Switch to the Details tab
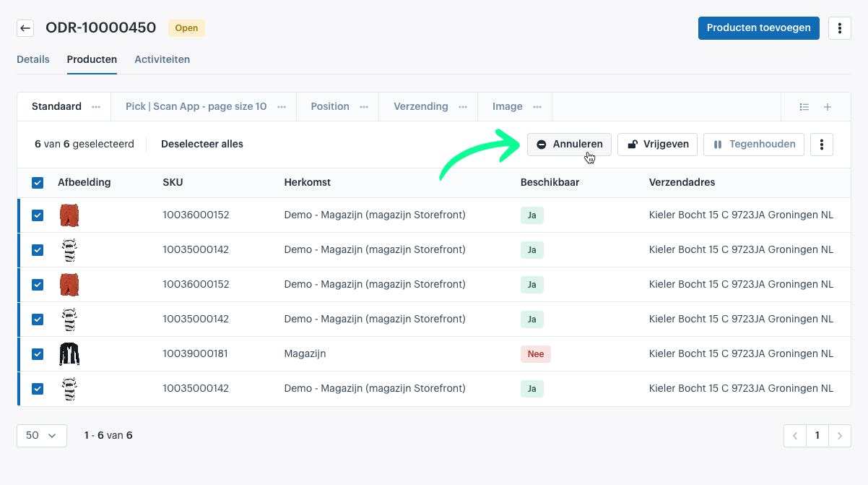This screenshot has height=485, width=868. click(33, 59)
